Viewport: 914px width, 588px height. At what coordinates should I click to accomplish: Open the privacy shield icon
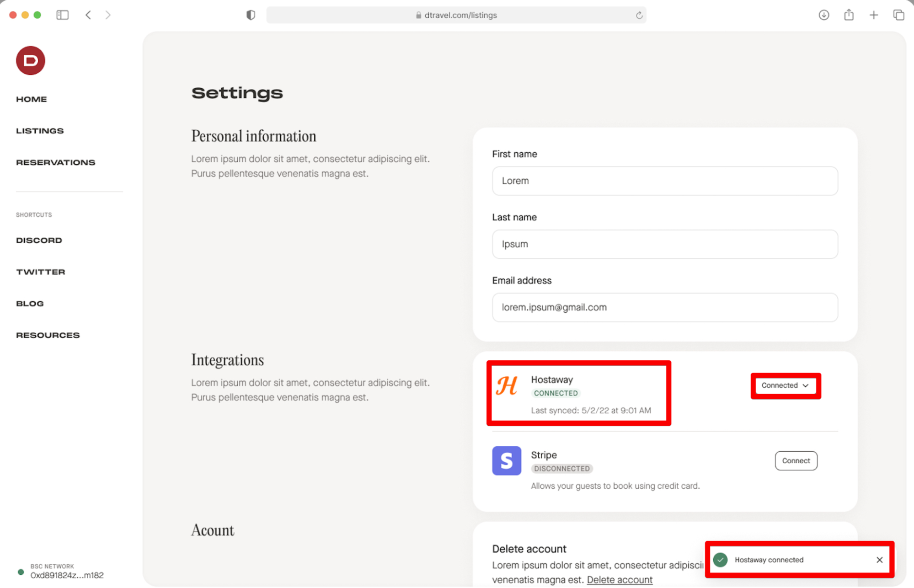click(x=251, y=15)
